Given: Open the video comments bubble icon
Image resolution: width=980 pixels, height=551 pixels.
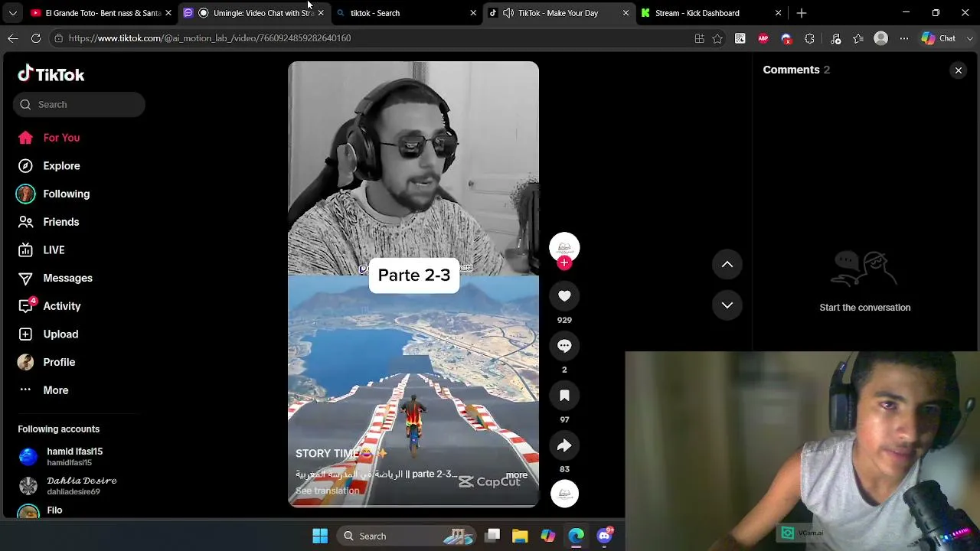Looking at the screenshot, I should pos(564,346).
